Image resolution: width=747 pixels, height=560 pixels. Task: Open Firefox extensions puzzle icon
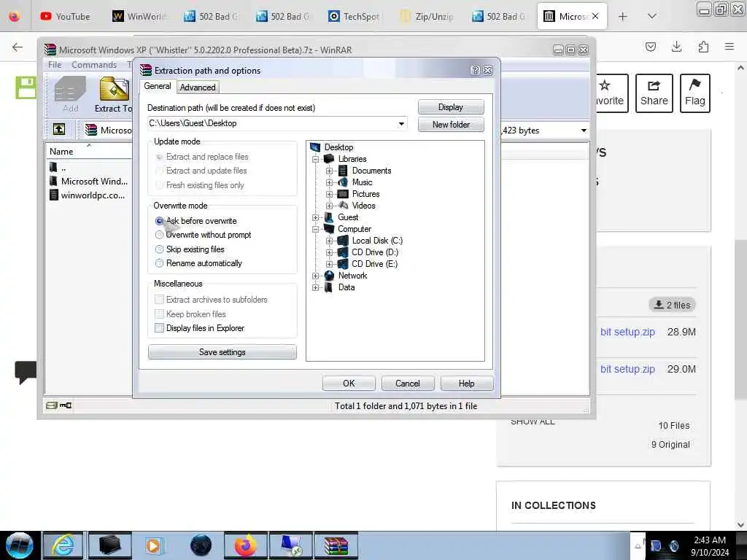click(x=703, y=46)
